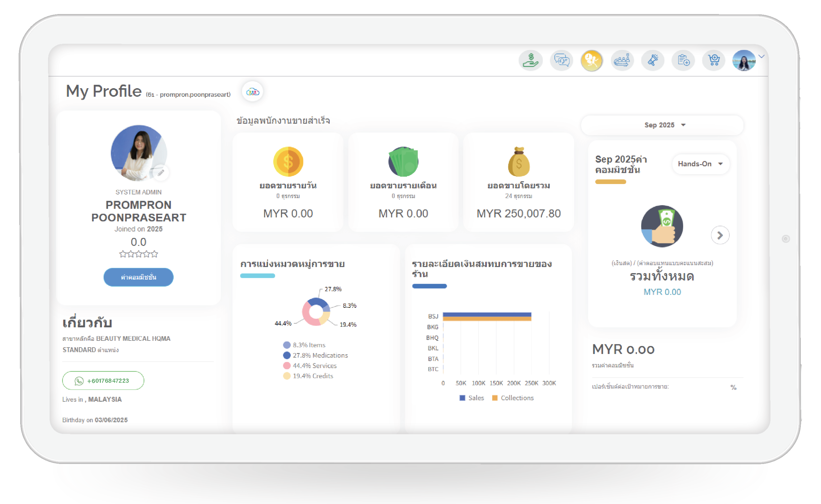Click the hand-with-dollar payment icon
The height and width of the screenshot is (504, 821).
tap(530, 61)
